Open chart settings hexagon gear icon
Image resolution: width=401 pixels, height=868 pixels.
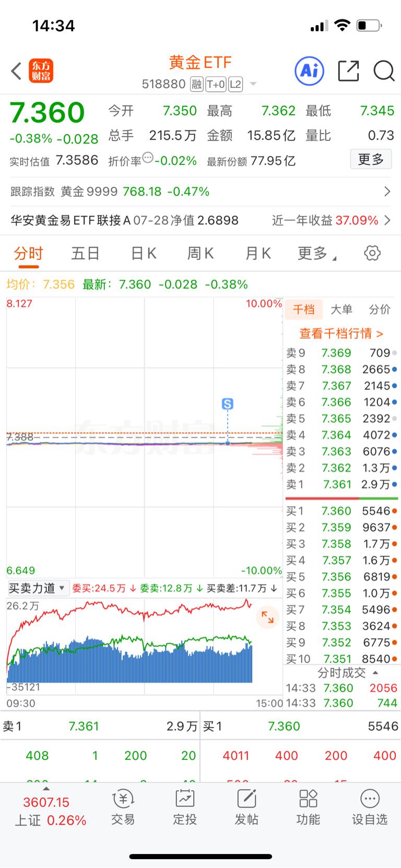coord(372,253)
